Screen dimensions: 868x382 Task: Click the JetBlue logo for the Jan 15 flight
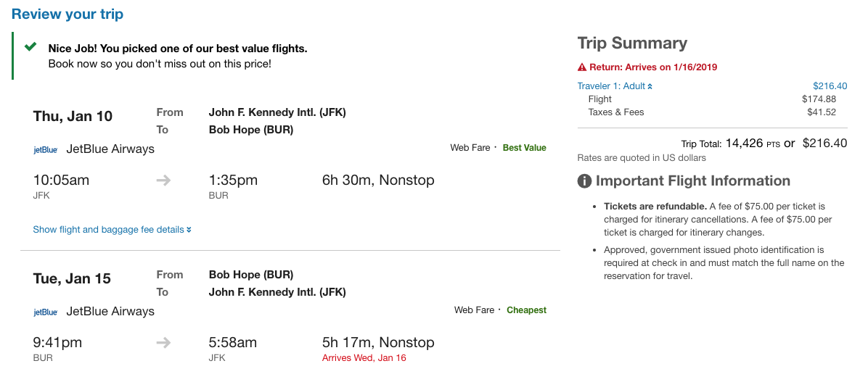coord(46,312)
